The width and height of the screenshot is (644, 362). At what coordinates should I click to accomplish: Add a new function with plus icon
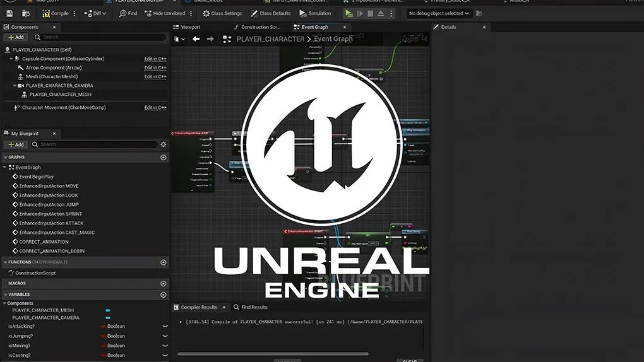[164, 262]
